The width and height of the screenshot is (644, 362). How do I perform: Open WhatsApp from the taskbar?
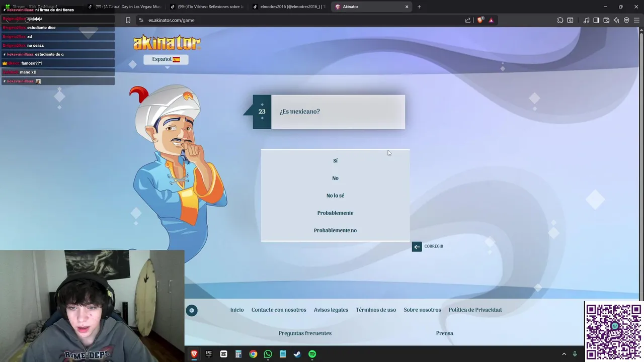pos(268,354)
